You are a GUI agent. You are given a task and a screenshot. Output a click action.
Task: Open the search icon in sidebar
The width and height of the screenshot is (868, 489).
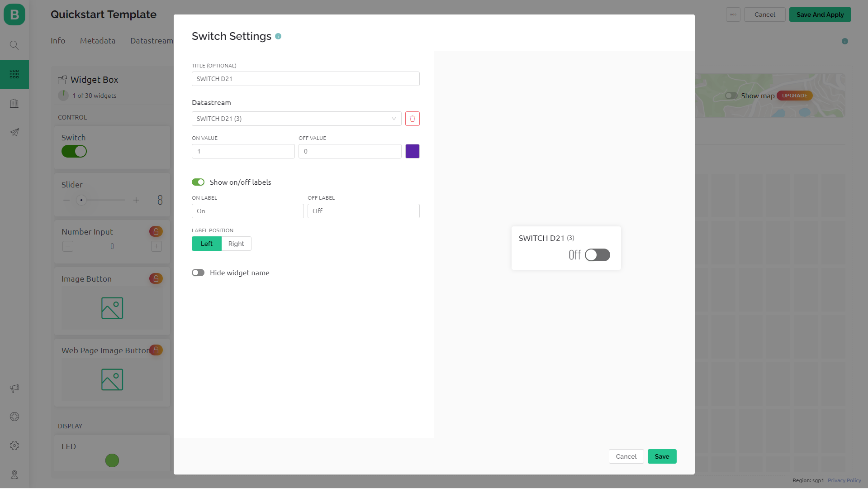tap(14, 45)
